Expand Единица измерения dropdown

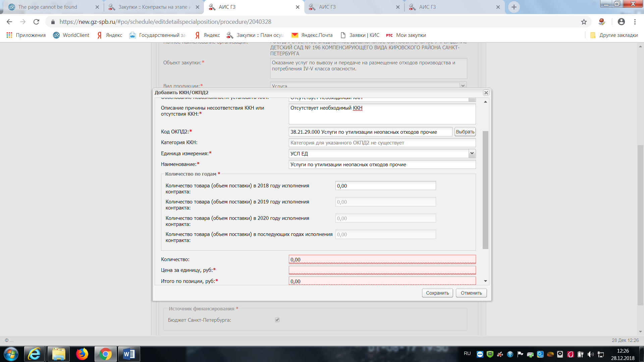click(472, 154)
